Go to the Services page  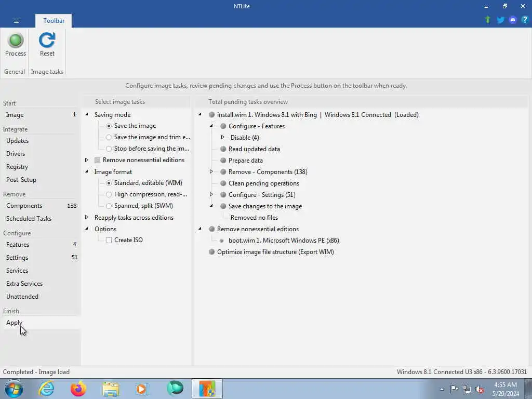tap(41, 270)
